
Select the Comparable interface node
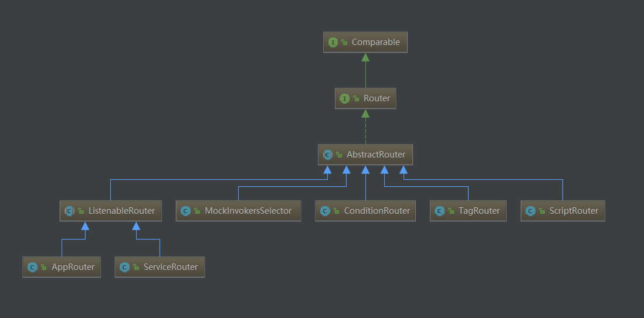[365, 42]
